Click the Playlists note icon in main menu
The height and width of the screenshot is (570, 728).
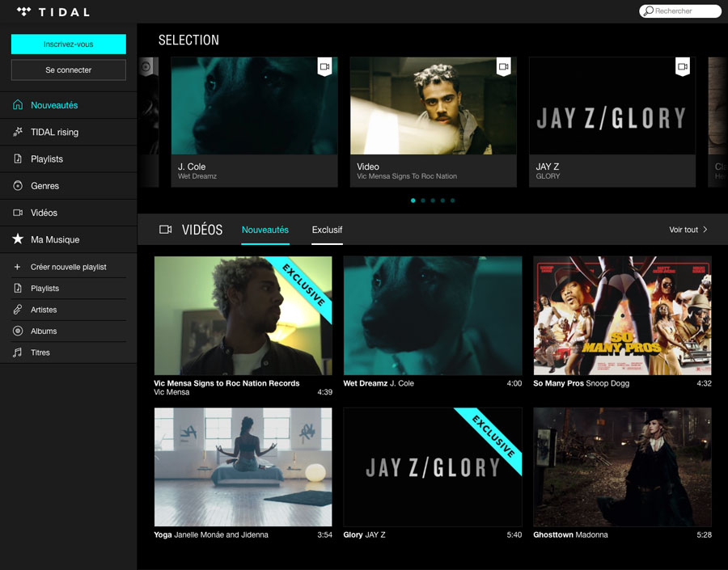(x=18, y=158)
